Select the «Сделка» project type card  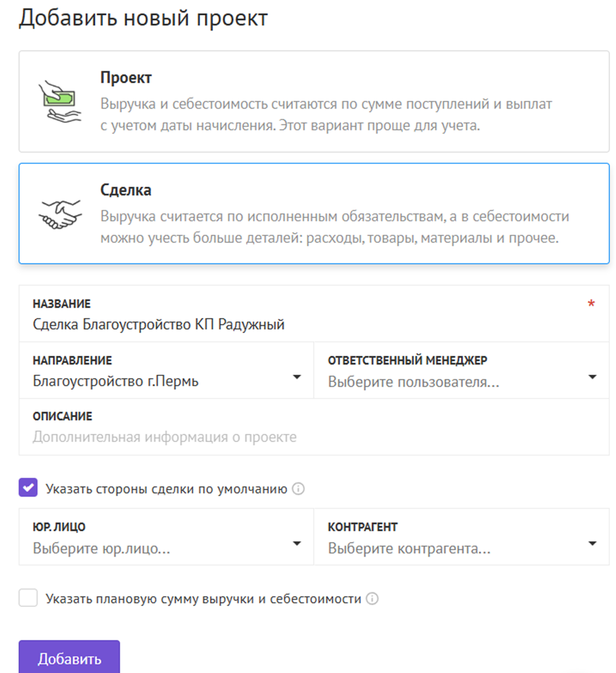pos(314,213)
